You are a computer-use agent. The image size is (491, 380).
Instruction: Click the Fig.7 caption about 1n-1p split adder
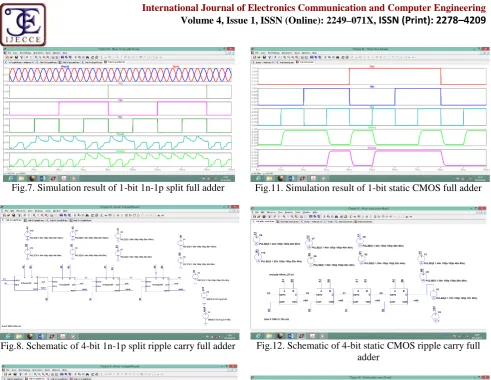coord(118,188)
